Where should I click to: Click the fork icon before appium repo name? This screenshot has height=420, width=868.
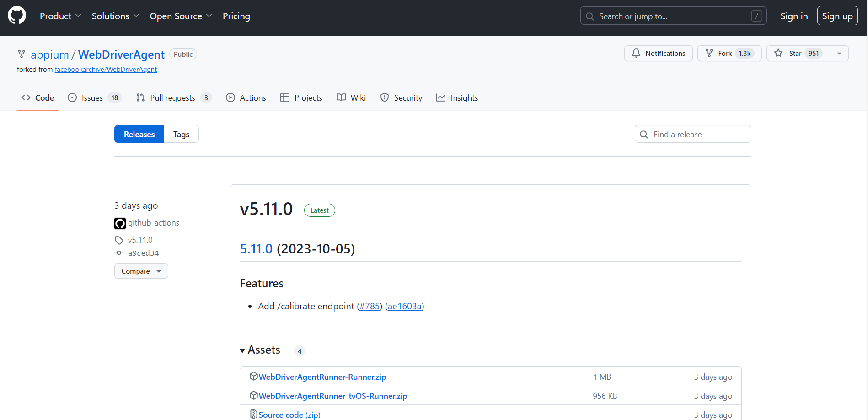[x=21, y=54]
